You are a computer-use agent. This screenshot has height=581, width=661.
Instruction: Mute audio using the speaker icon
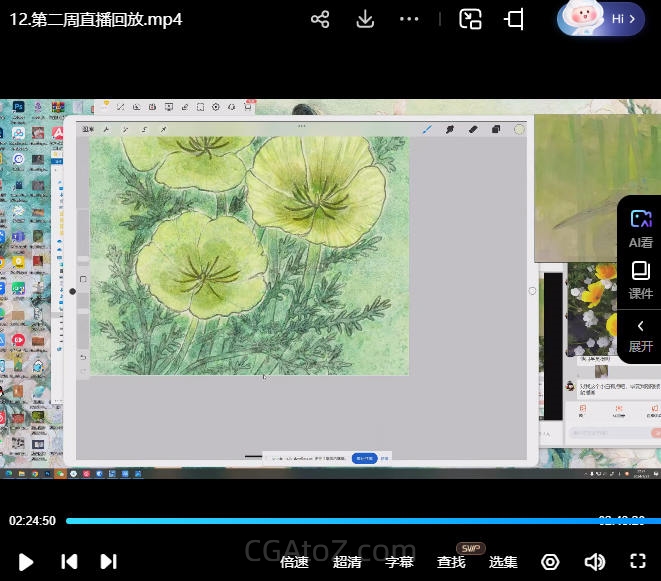pyautogui.click(x=594, y=562)
